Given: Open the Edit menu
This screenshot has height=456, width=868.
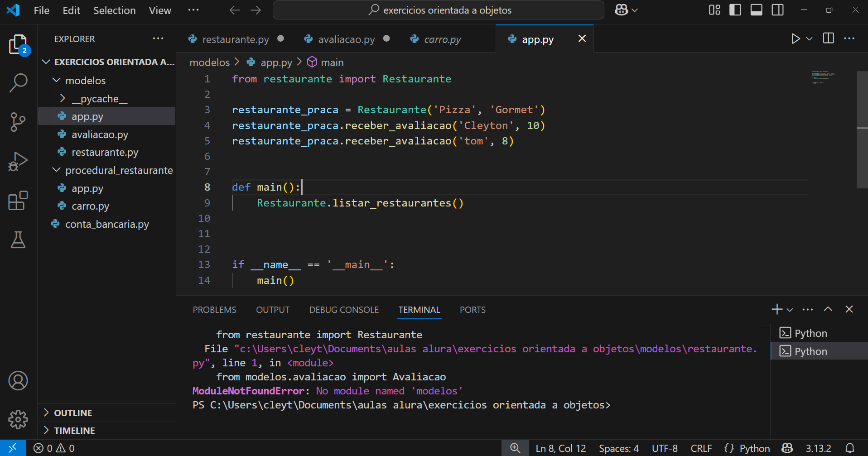Looking at the screenshot, I should click(72, 10).
